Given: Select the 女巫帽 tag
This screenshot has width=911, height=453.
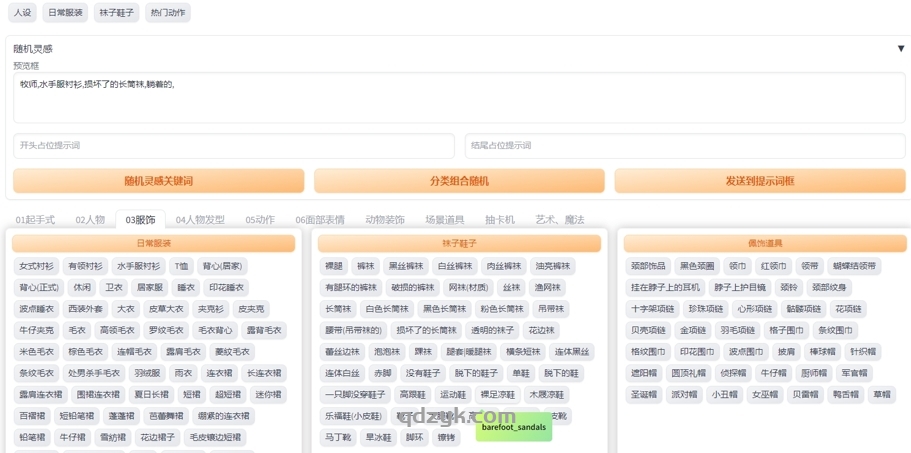Looking at the screenshot, I should pos(765,395).
